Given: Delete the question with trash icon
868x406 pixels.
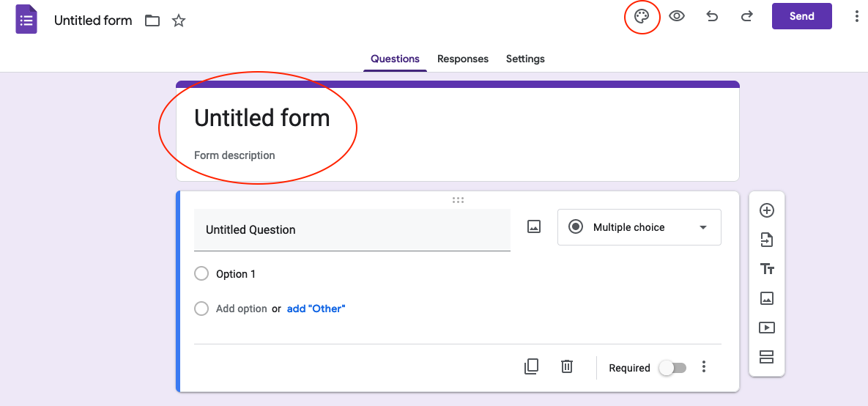Looking at the screenshot, I should [567, 367].
